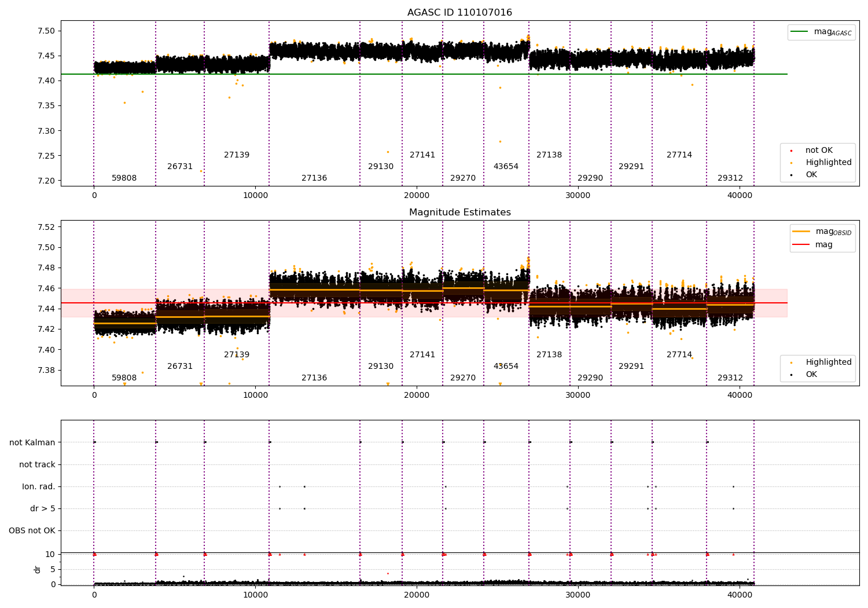Click the green line swatch beside mag AGASC
This screenshot has width=868, height=608.
(x=800, y=32)
